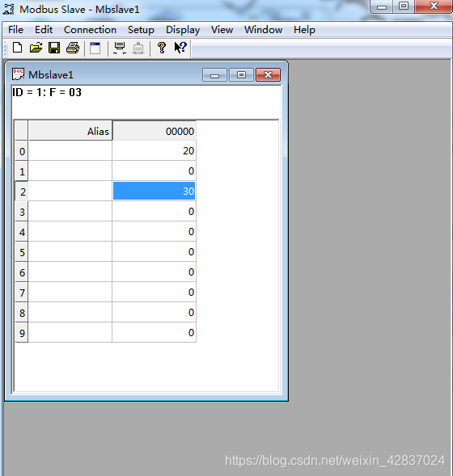This screenshot has height=476, width=453.
Task: Close the Mbslave1 child window
Action: coord(268,74)
